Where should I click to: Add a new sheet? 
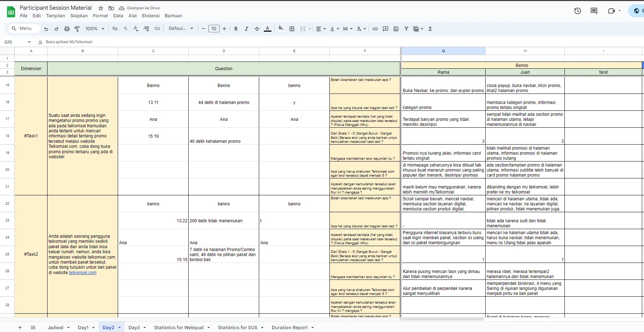20,327
